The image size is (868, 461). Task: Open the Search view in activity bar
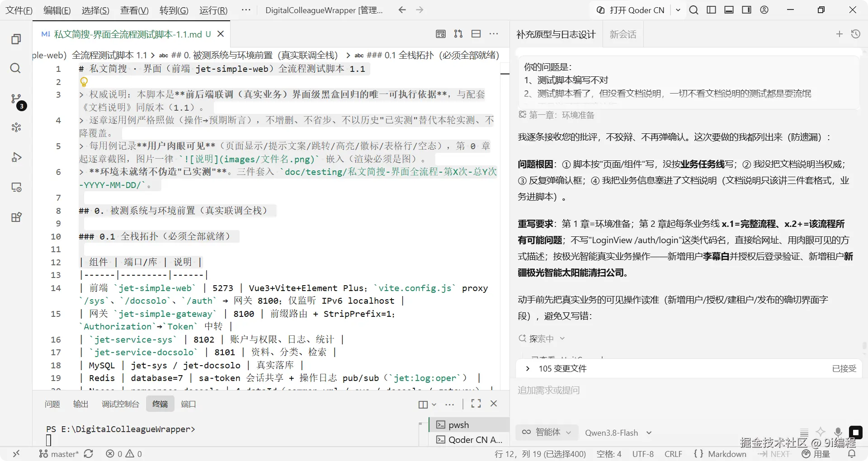(x=15, y=68)
